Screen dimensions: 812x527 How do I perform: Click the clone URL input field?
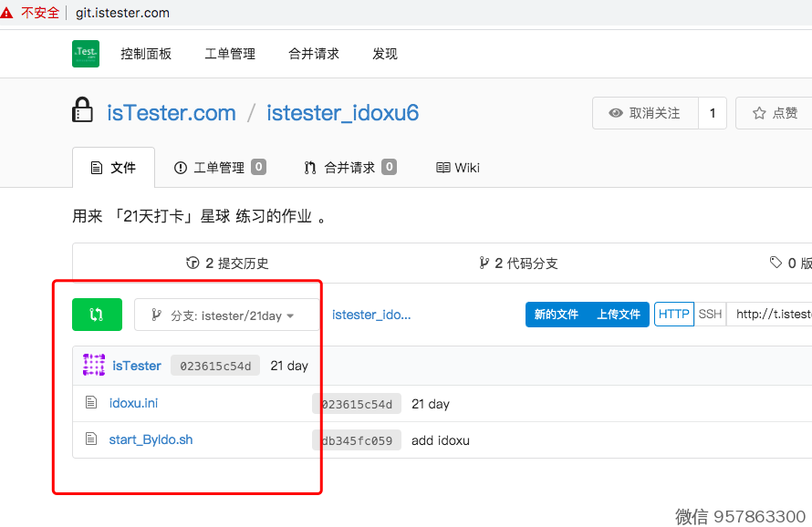point(771,315)
